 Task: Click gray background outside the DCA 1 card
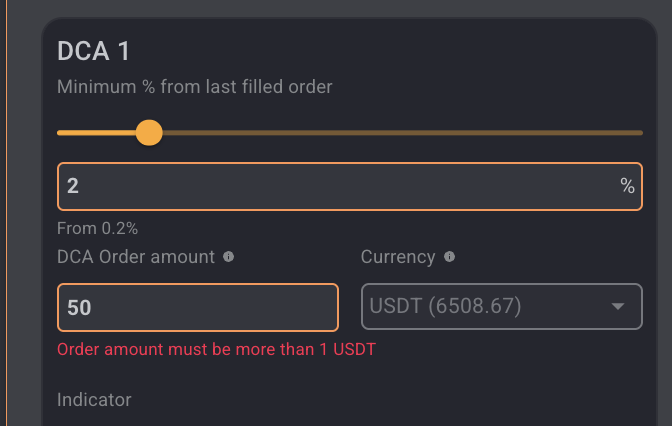coord(24,214)
